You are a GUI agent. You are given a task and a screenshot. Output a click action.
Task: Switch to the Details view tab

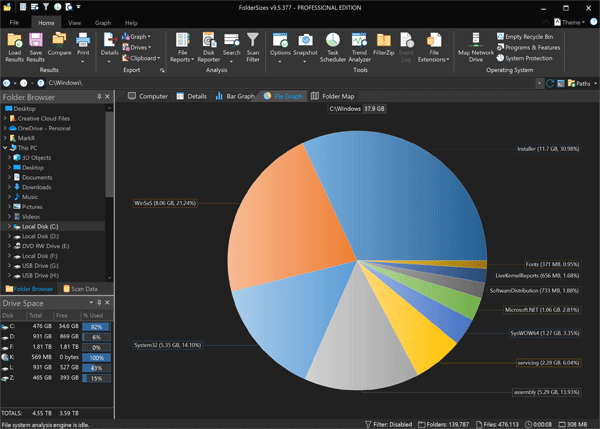coord(191,96)
